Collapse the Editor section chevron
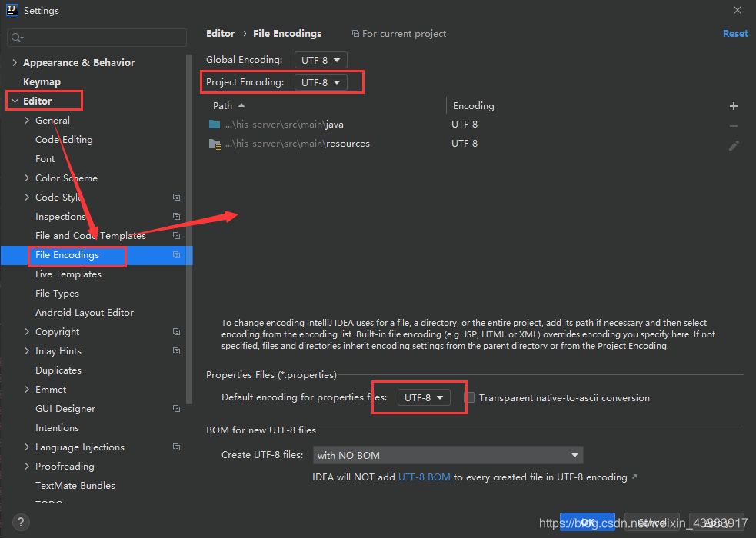The image size is (756, 538). coord(15,101)
